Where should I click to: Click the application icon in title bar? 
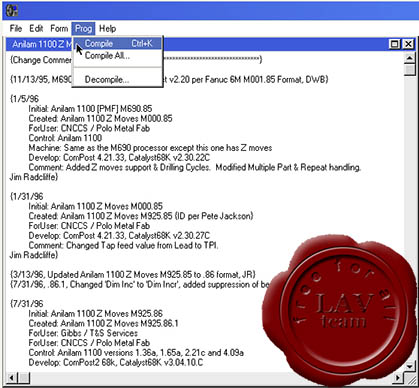[x=12, y=10]
